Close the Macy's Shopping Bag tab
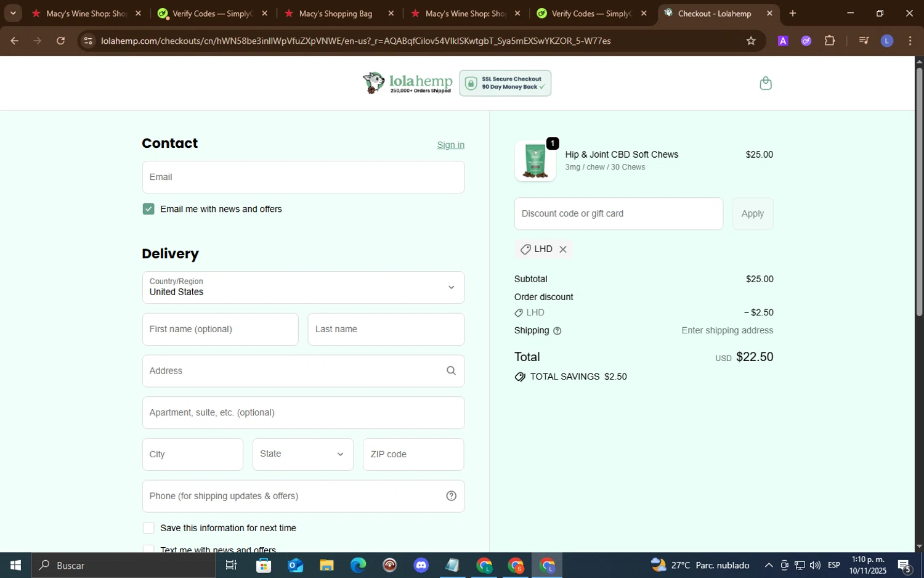924x578 pixels. pyautogui.click(x=391, y=14)
